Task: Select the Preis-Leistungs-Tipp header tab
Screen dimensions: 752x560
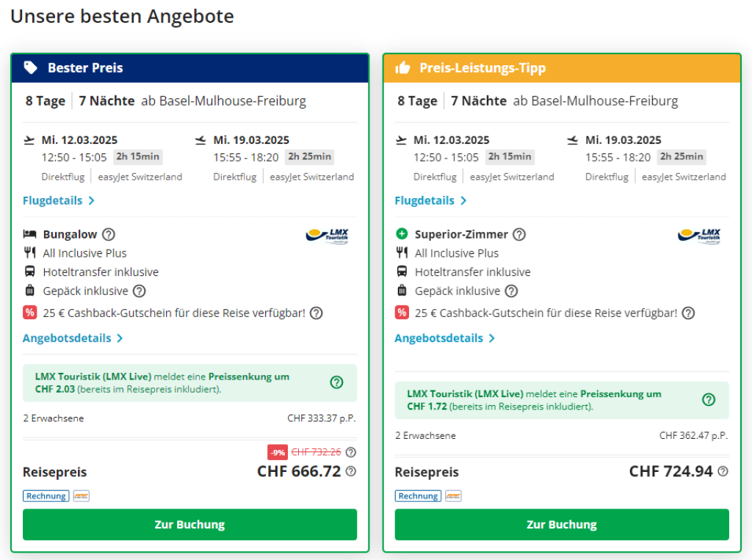Action: click(562, 68)
